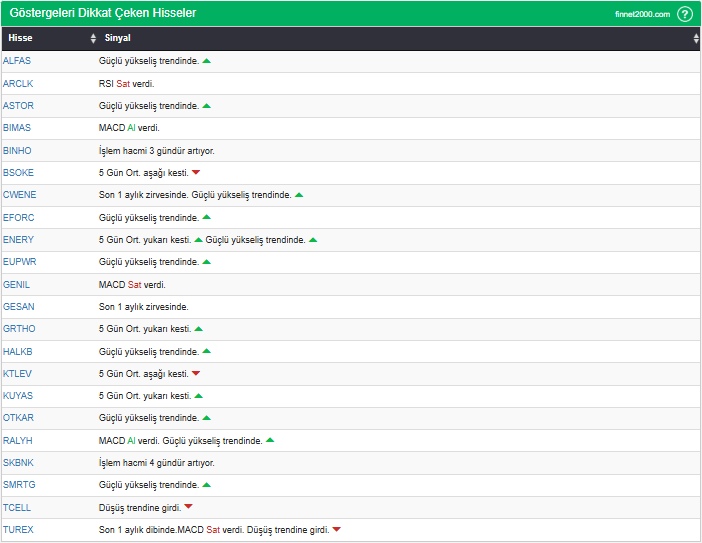Click green up arrow in ALFAS row
Screen dimensions: 702x543
(207, 61)
